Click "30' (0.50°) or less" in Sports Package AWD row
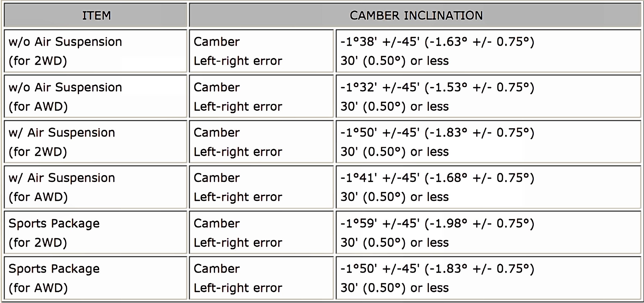This screenshot has width=644, height=303. pyautogui.click(x=394, y=288)
